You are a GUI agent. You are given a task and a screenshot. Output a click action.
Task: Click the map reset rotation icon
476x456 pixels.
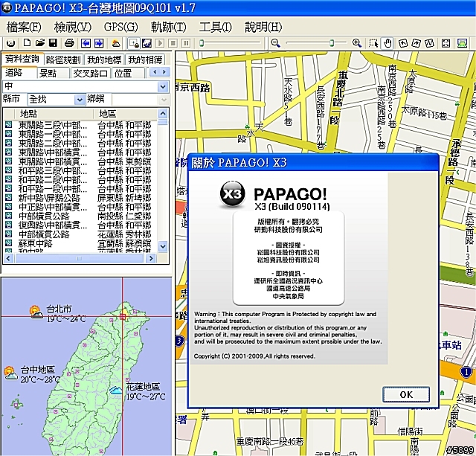429,43
